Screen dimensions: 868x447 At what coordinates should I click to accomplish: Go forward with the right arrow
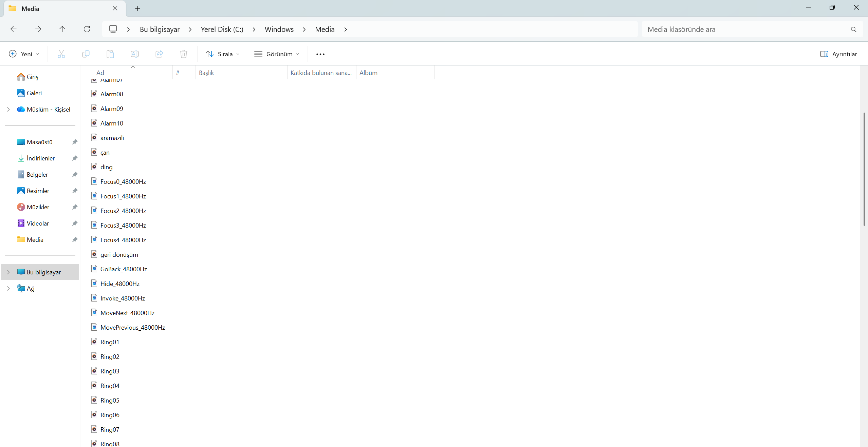pyautogui.click(x=38, y=29)
